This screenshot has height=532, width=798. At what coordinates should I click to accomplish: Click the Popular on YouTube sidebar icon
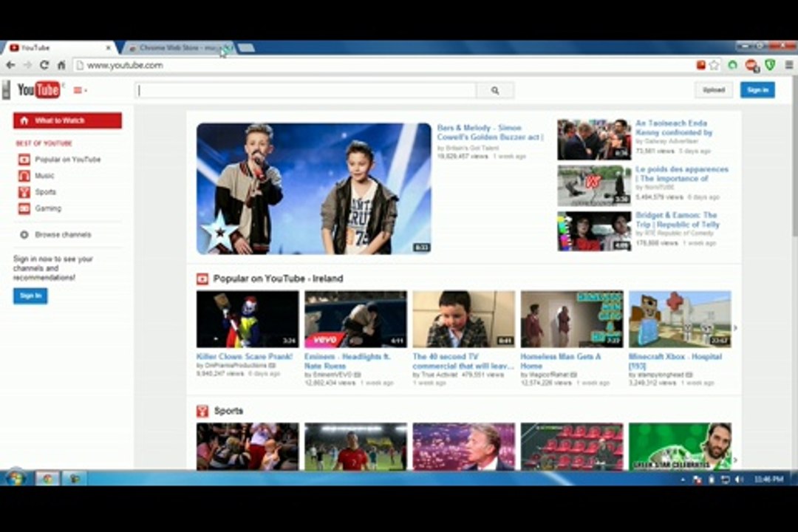[24, 160]
